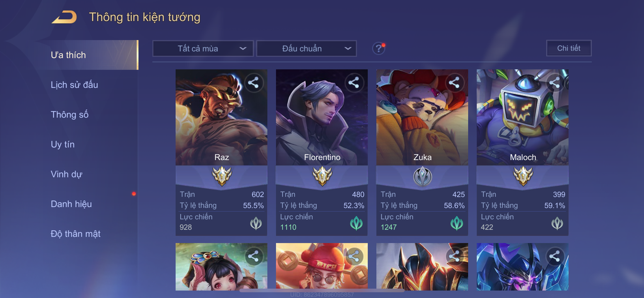Share the Florentino hero card
Image resolution: width=644 pixels, height=298 pixels.
(354, 83)
